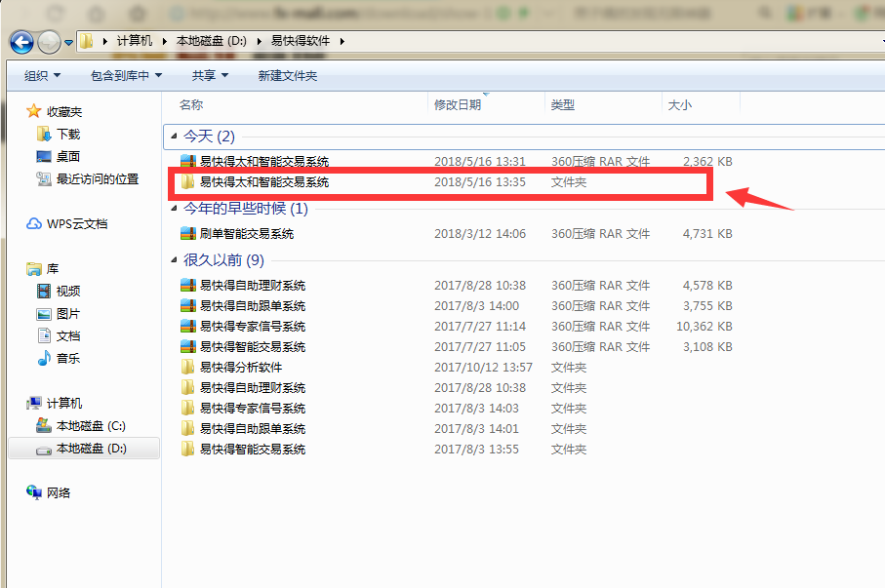This screenshot has height=588, width=885.
Task: Open the 包含到库中 dropdown menu
Action: 127,76
